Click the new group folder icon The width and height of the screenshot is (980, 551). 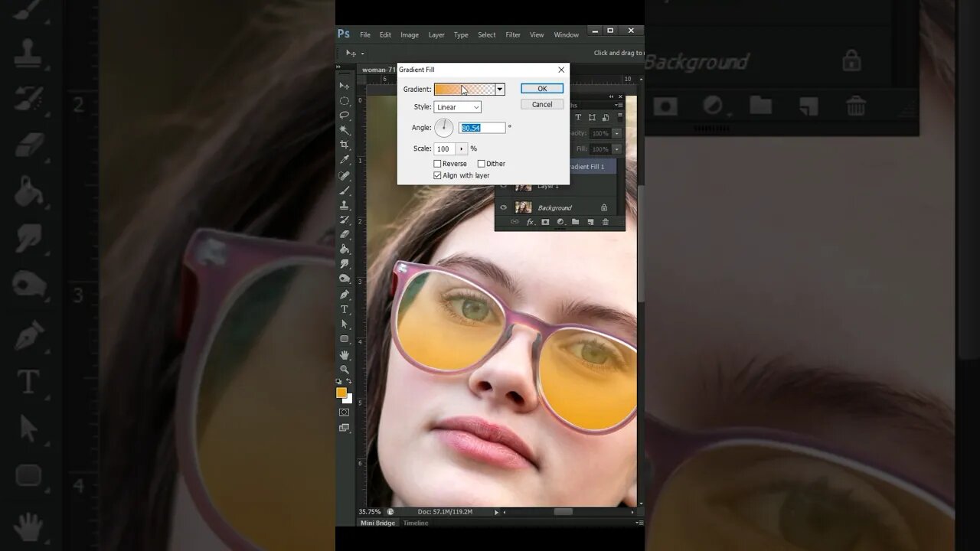[x=575, y=222]
